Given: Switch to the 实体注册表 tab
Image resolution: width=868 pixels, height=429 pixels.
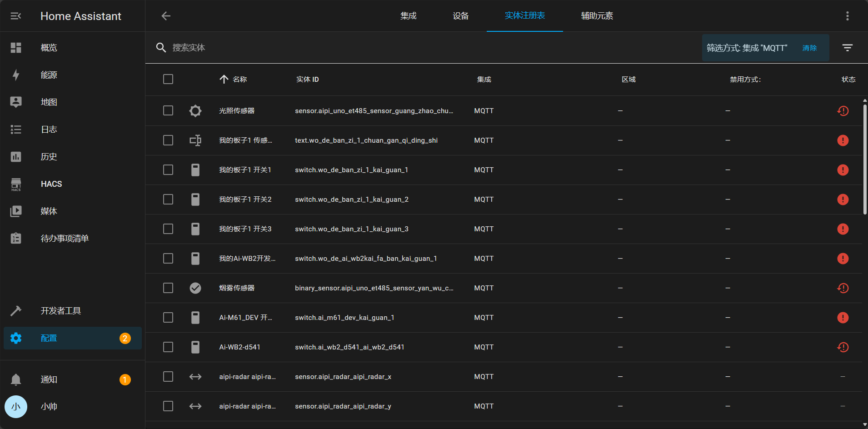Looking at the screenshot, I should (525, 16).
